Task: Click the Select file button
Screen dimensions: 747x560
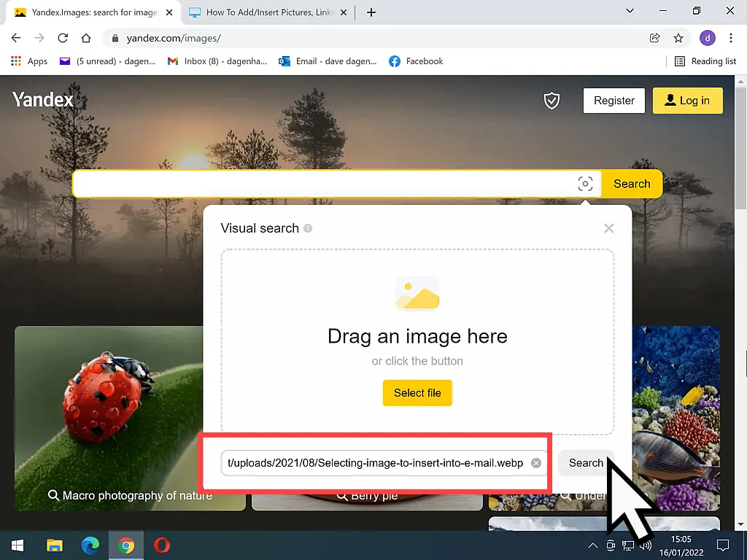Action: click(x=417, y=392)
